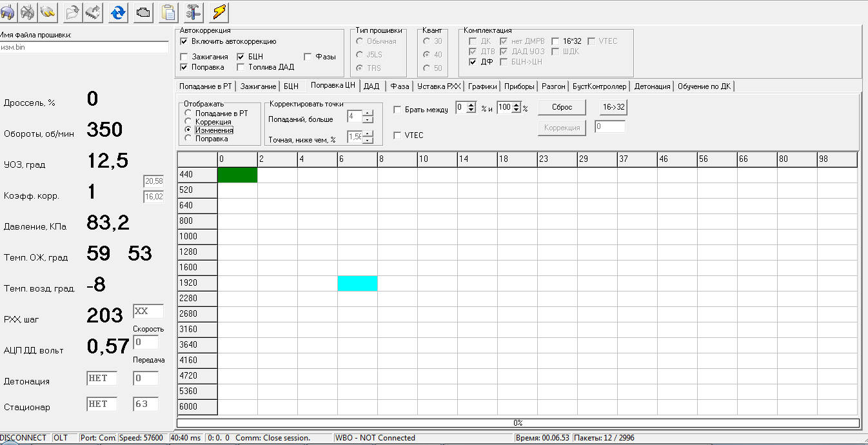
Task: Switch to the 'Зажигание' tab
Action: pyautogui.click(x=258, y=86)
